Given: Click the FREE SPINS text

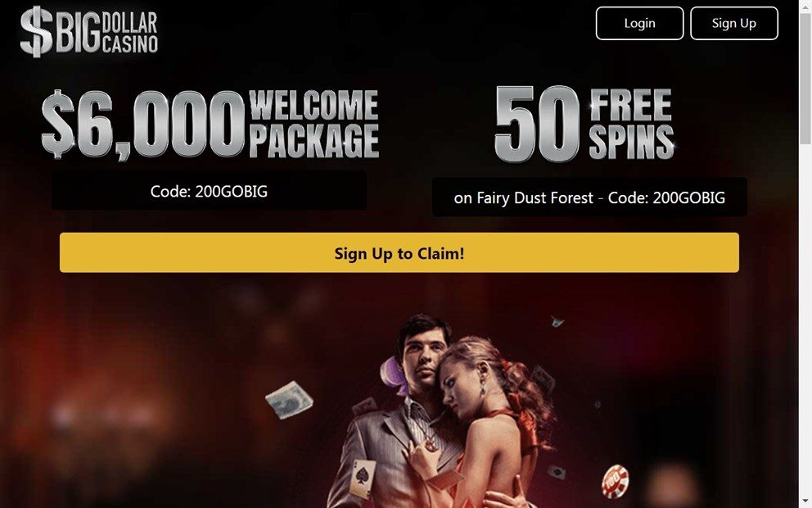Looking at the screenshot, I should [x=631, y=124].
